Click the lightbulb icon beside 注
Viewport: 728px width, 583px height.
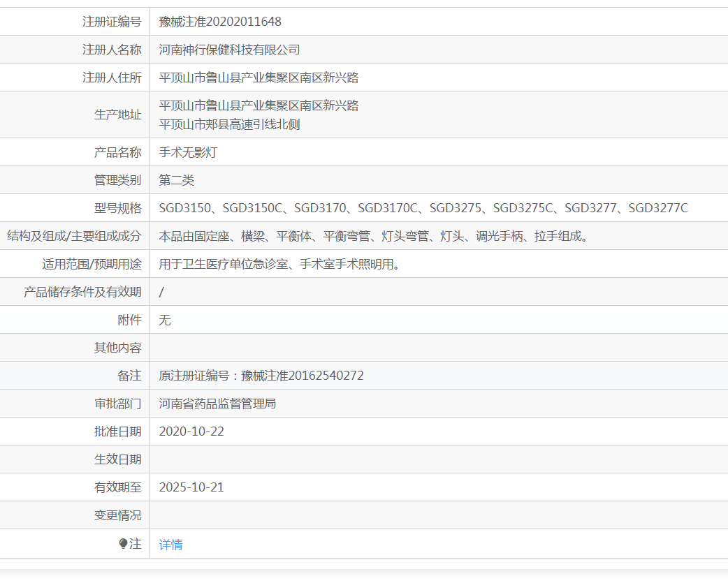(123, 544)
